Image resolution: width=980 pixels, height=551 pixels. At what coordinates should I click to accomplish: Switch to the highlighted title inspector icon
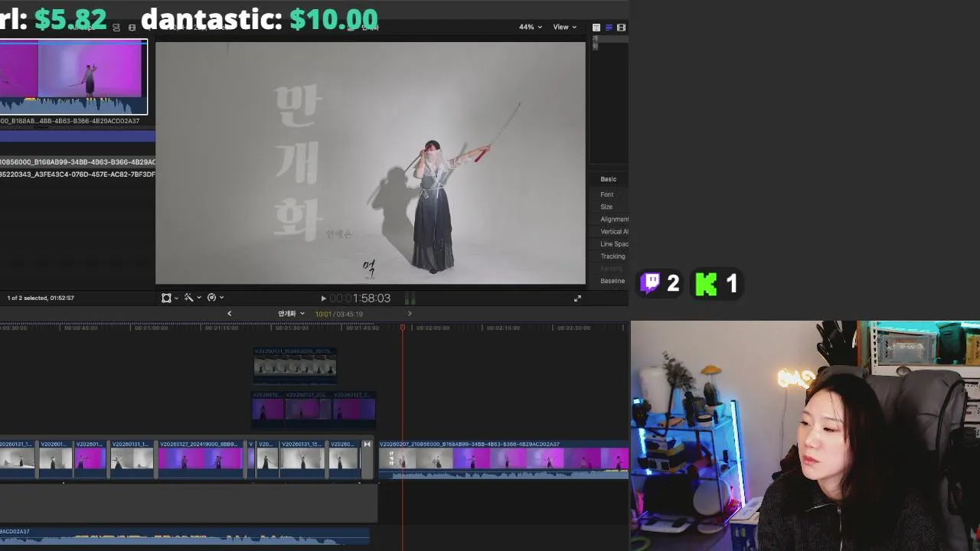609,28
